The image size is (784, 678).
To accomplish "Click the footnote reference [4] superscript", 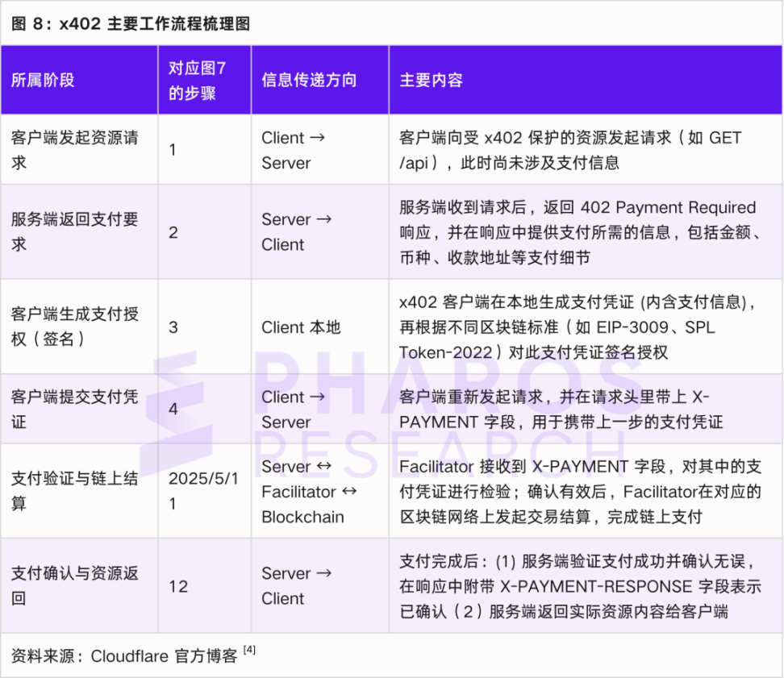I will click(x=249, y=650).
